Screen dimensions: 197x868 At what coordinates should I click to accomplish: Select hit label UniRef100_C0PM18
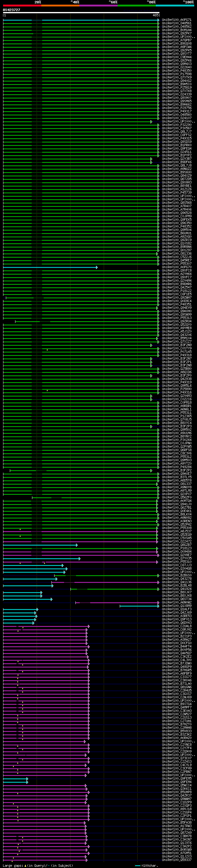(176, 403)
